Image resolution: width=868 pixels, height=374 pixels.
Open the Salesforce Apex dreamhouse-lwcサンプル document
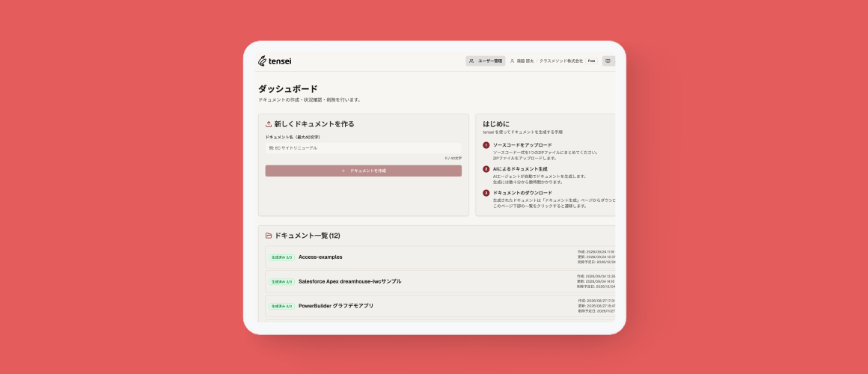pos(440,281)
